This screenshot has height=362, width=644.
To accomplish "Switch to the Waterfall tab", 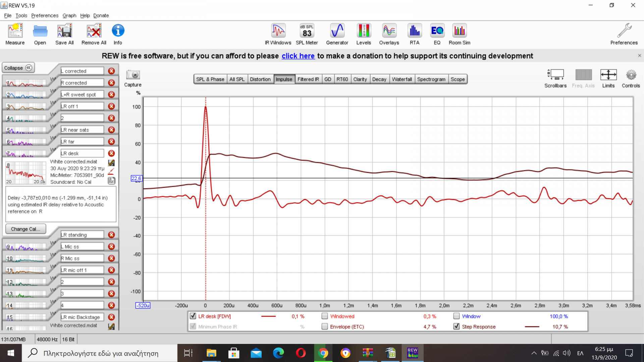I will point(401,79).
